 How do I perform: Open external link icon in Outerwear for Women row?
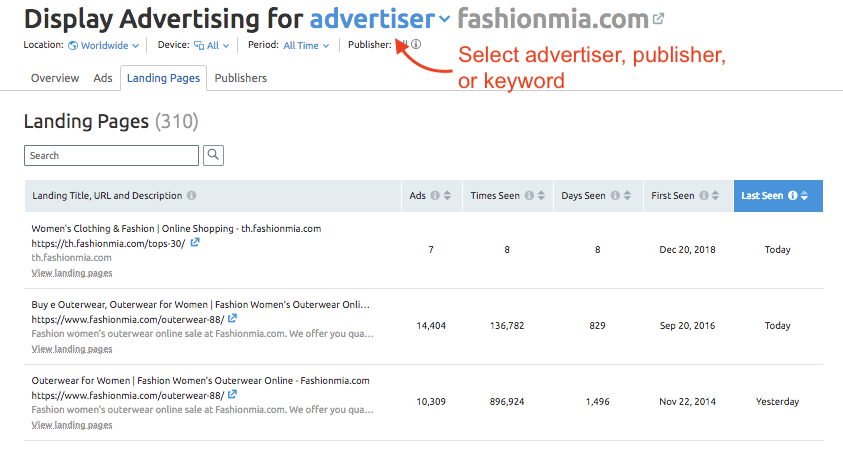click(x=232, y=394)
